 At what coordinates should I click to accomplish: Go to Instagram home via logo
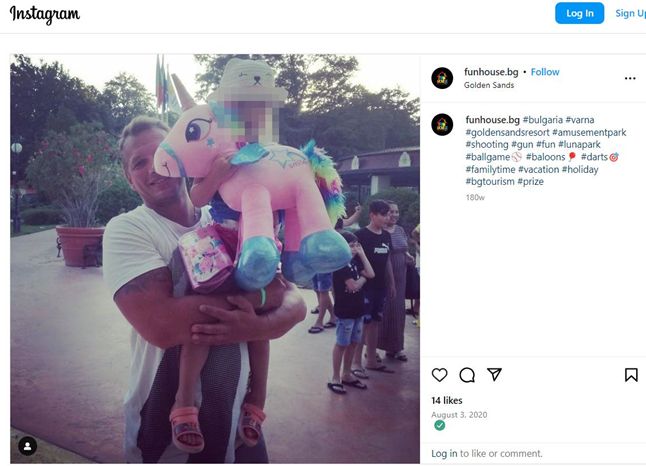point(44,14)
